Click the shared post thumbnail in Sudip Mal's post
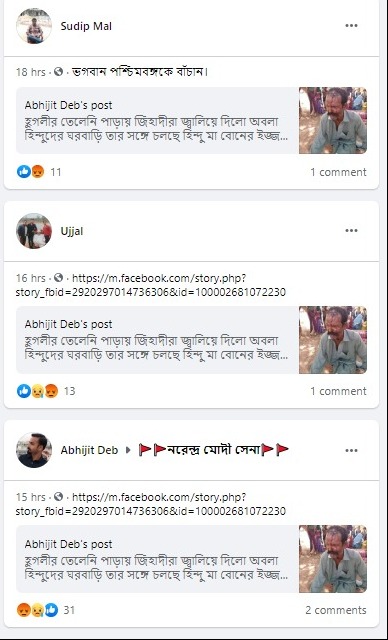 (333, 120)
